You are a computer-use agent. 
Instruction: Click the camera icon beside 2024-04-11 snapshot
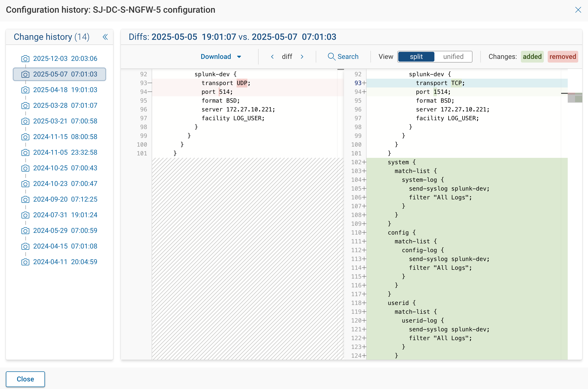(25, 262)
